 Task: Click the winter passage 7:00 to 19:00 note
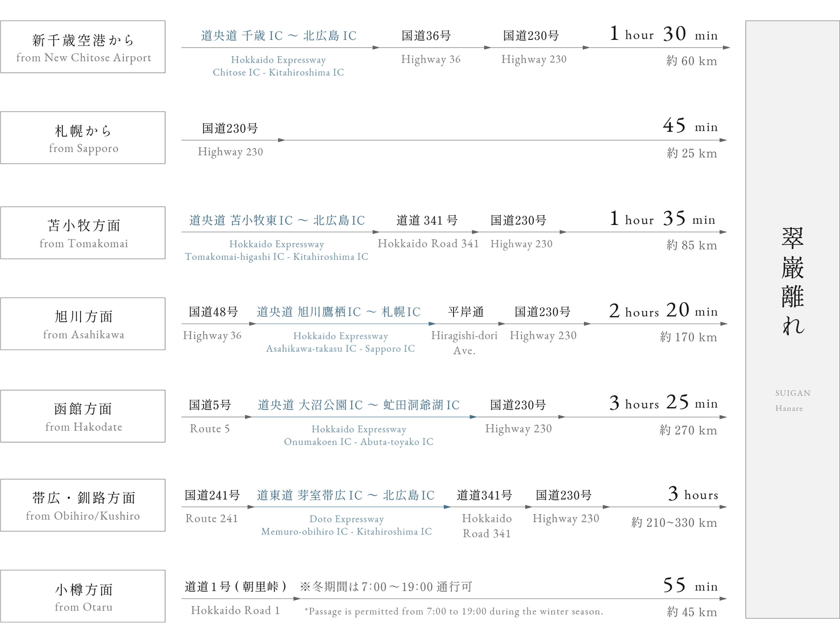point(454,611)
